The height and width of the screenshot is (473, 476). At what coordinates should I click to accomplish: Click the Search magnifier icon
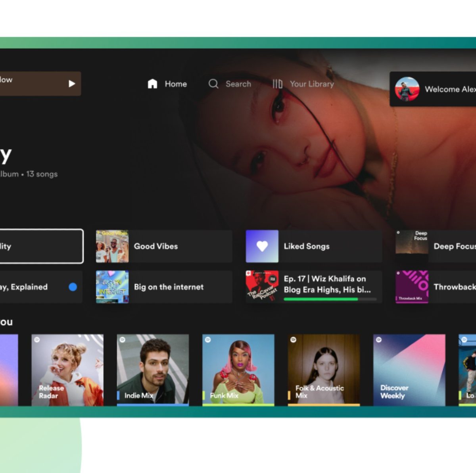click(x=213, y=84)
